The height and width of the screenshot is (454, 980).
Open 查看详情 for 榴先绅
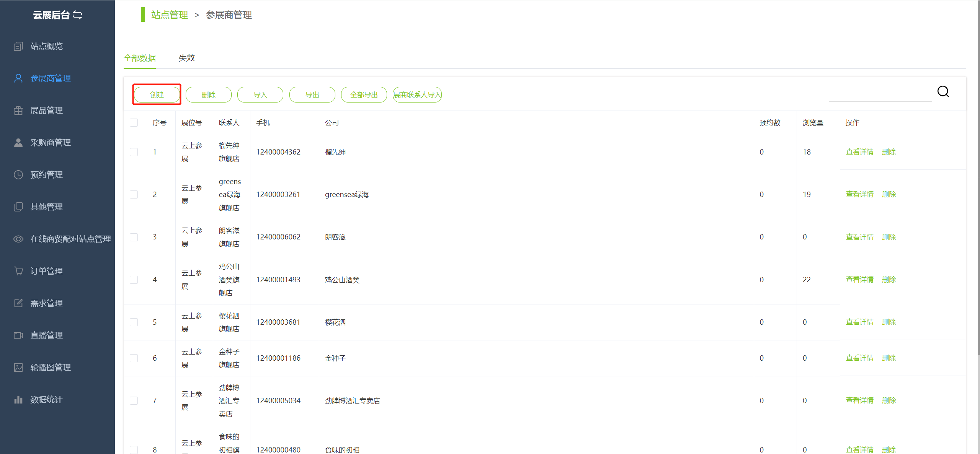[860, 152]
